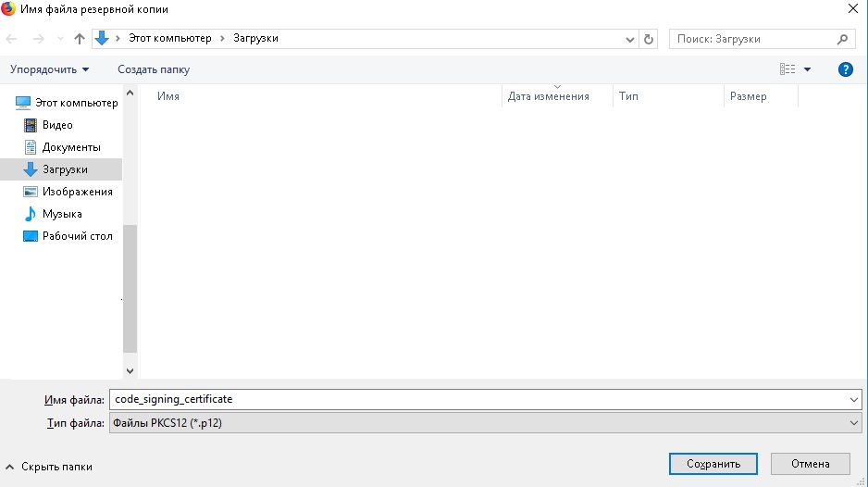Screen dimensions: 868x487
Task: Collapse folders with 'Скрыть папки'
Action: click(x=49, y=467)
